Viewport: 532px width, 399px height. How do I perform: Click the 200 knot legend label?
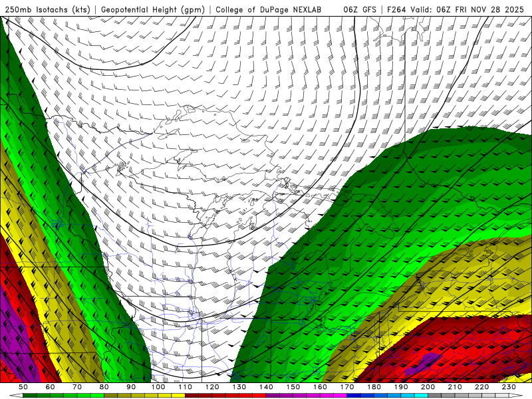tap(428, 387)
